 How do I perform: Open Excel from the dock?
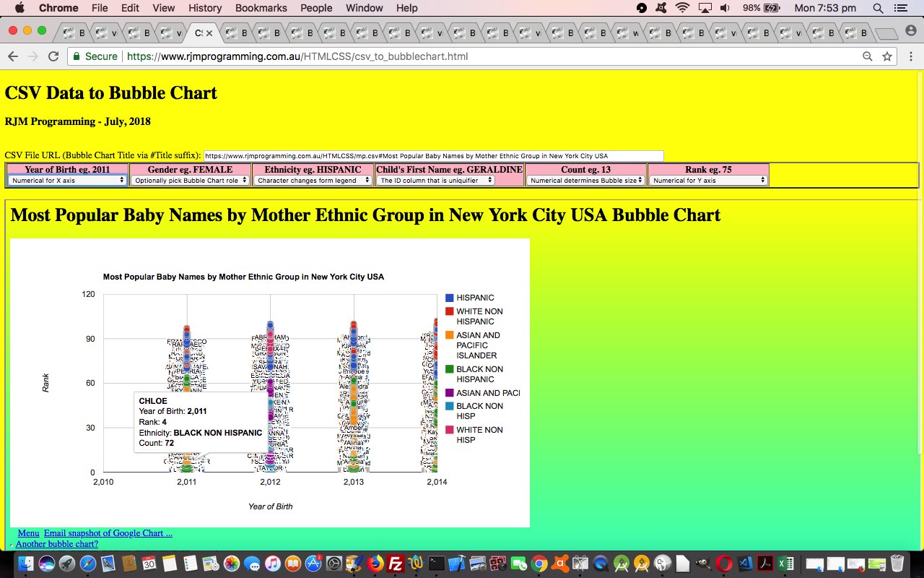[x=786, y=564]
